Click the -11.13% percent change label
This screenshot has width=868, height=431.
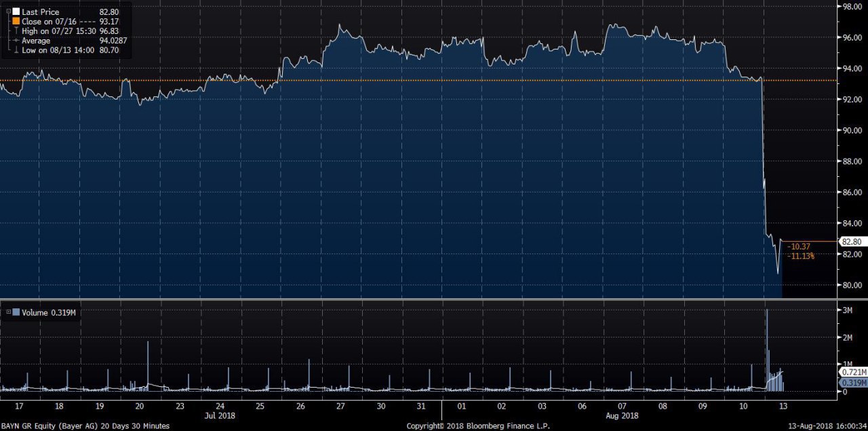[x=801, y=255]
